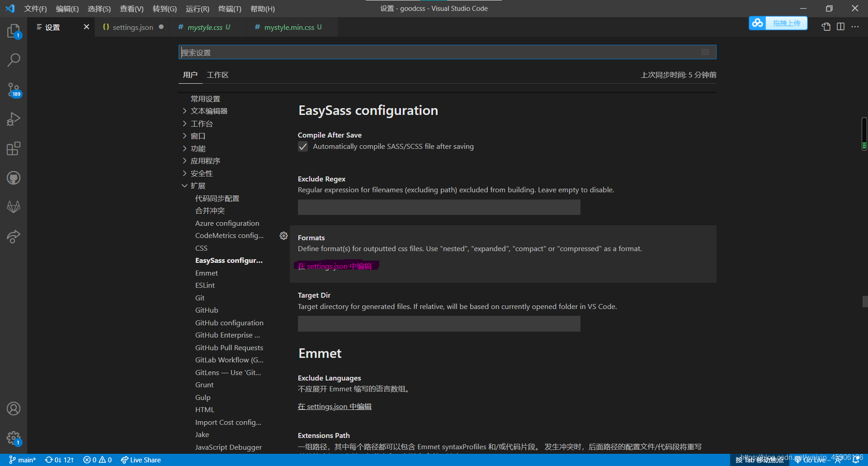Image resolution: width=868 pixels, height=466 pixels.
Task: Open the Explorer view in activity bar
Action: 14,31
